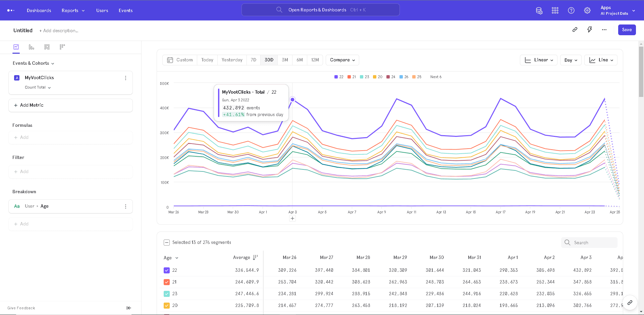Select the 7D date range tab
The image size is (644, 315).
point(254,60)
